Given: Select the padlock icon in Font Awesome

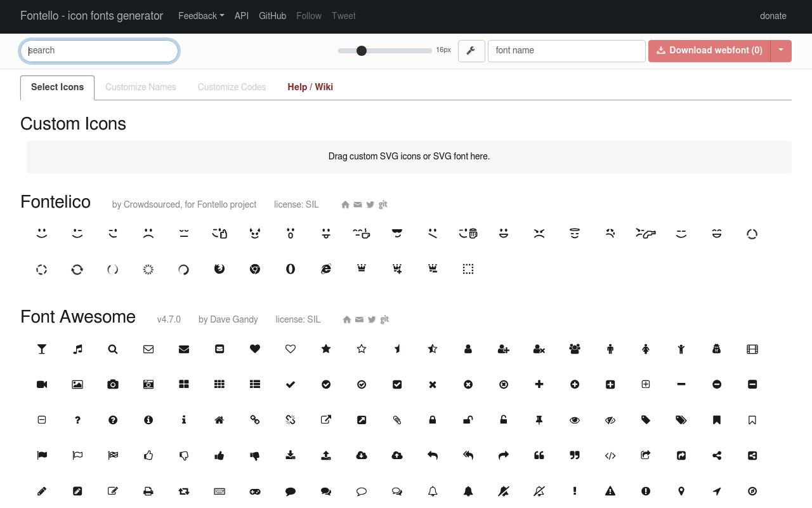Looking at the screenshot, I should pos(432,420).
